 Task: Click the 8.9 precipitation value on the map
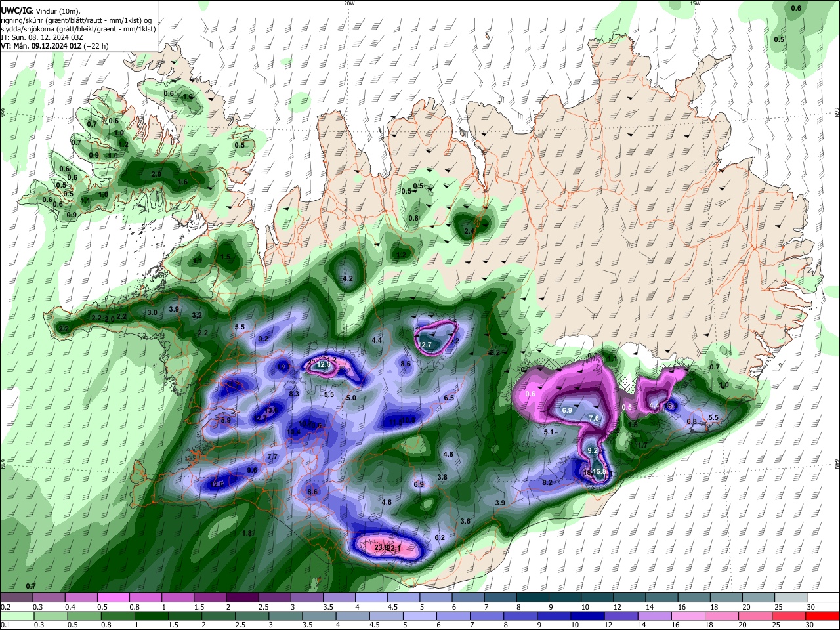[x=226, y=420]
